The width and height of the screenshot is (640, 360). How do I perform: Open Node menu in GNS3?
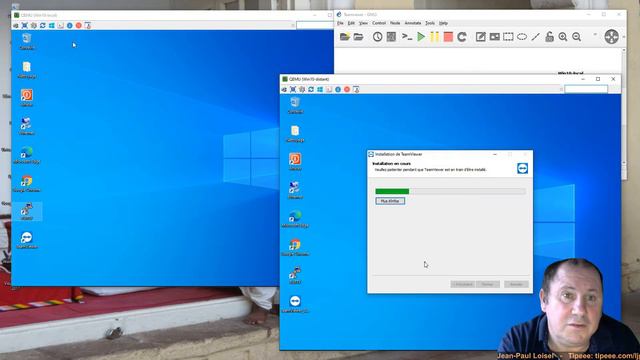click(395, 23)
